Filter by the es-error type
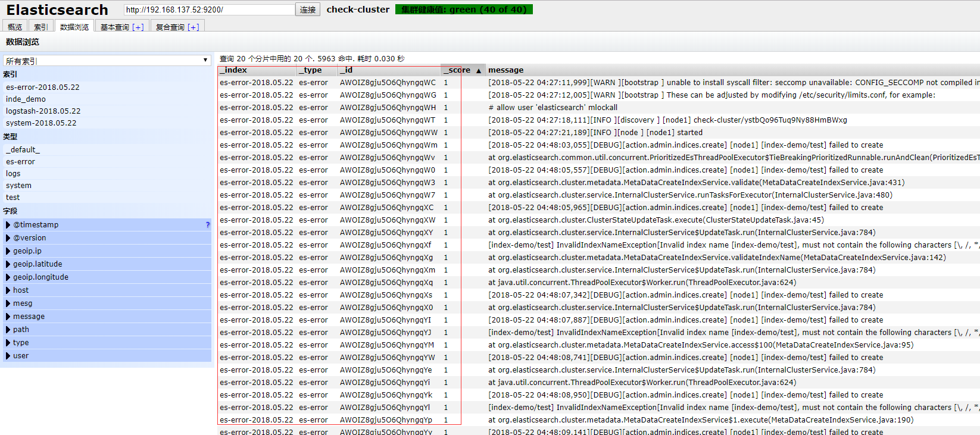Viewport: 980px width, 435px height. pos(20,161)
